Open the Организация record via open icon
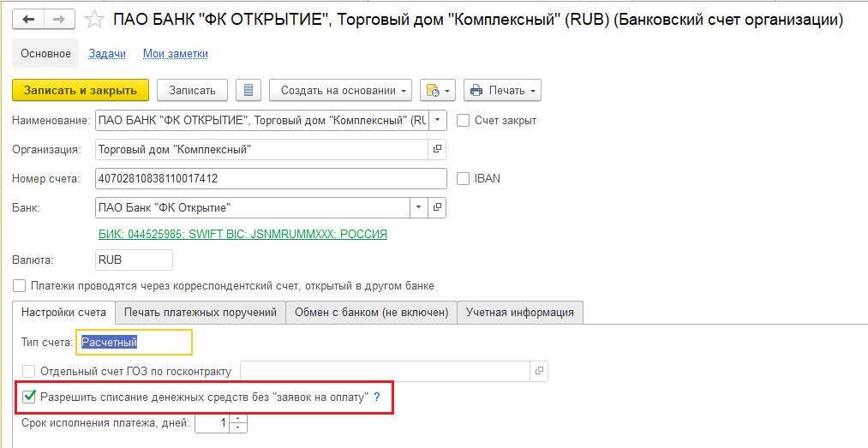The image size is (868, 448). 437,149
